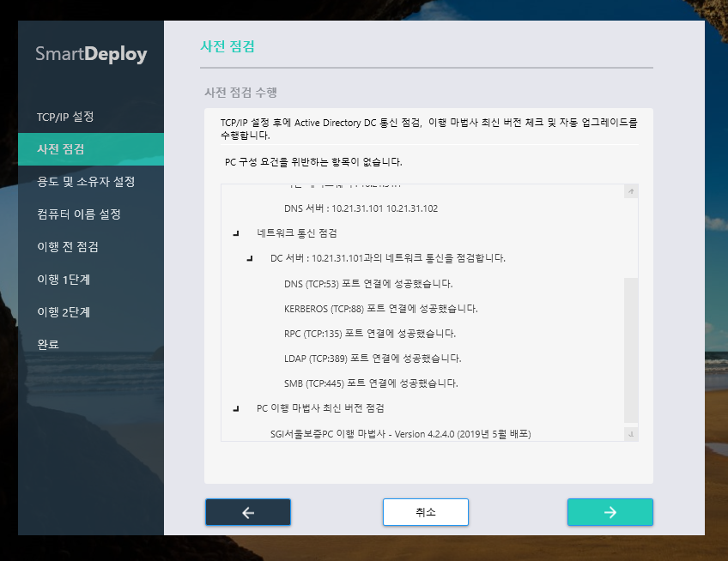Collapse the DC 서버 check results node

(x=249, y=258)
